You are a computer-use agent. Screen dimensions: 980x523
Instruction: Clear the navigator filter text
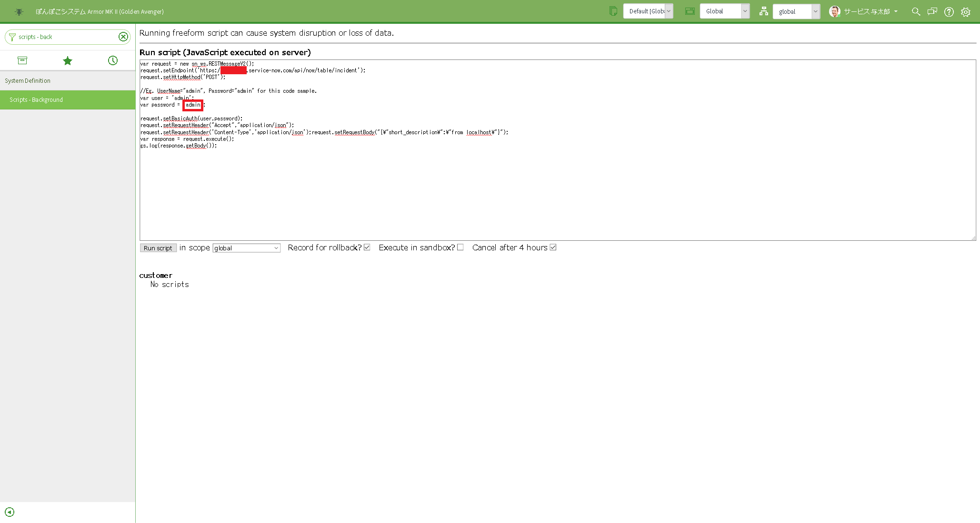[x=123, y=37]
